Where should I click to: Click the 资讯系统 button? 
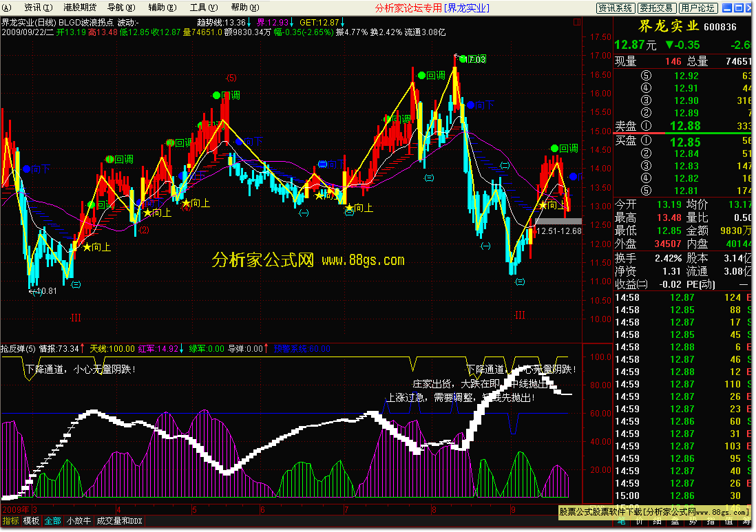click(616, 8)
